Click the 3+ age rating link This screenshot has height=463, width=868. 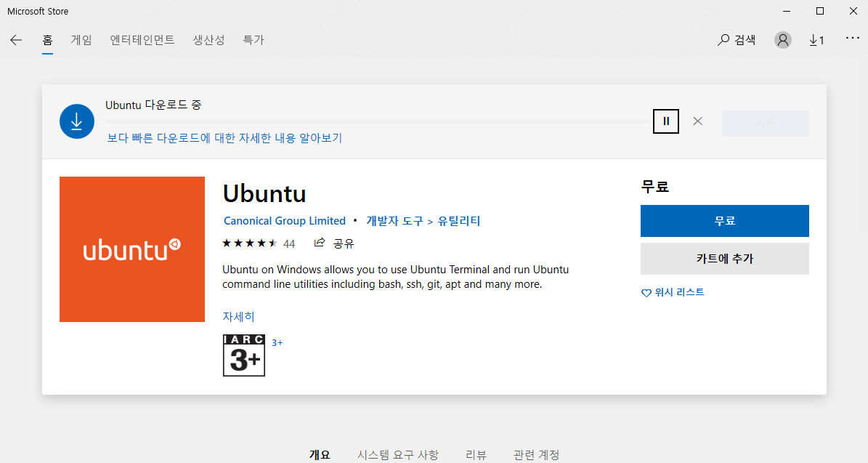pos(277,343)
